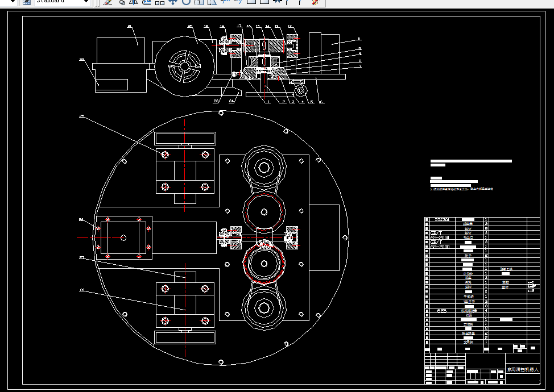554x392 pixels.
Task: Click part number label 28
Action: pyautogui.click(x=82, y=290)
